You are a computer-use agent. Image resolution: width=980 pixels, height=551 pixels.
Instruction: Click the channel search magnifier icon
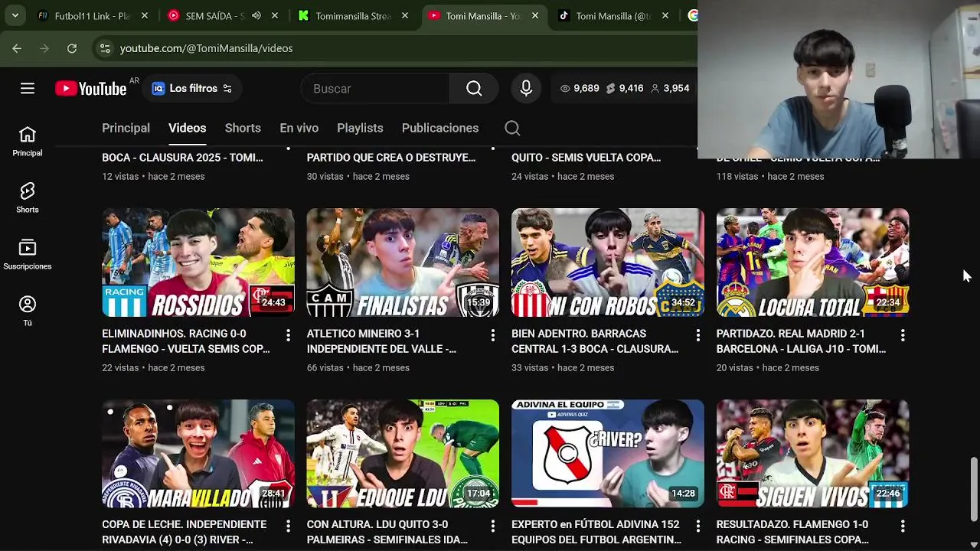click(x=512, y=128)
